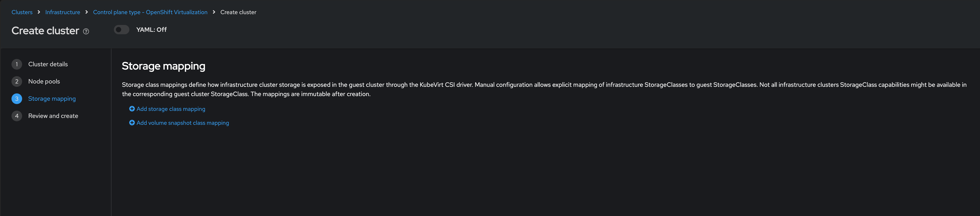Open the Infrastructure breadcrumb link
Screen dimensions: 980x216
click(x=63, y=12)
